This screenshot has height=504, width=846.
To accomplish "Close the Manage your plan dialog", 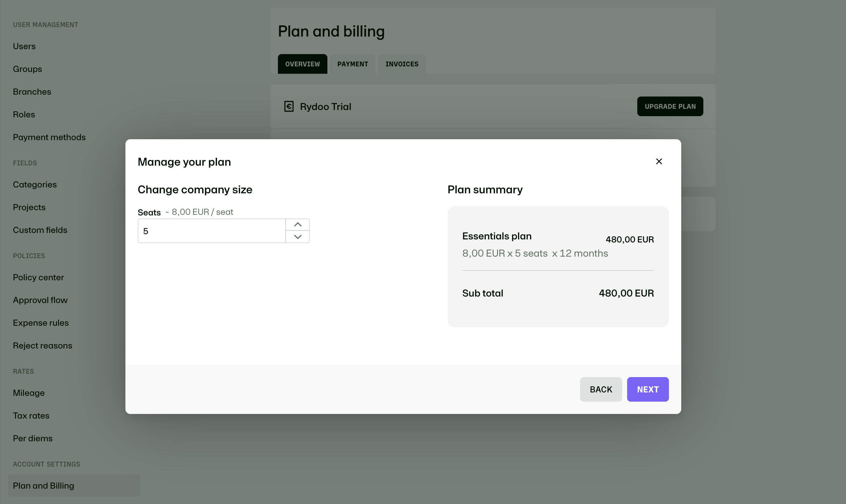I will 659,161.
